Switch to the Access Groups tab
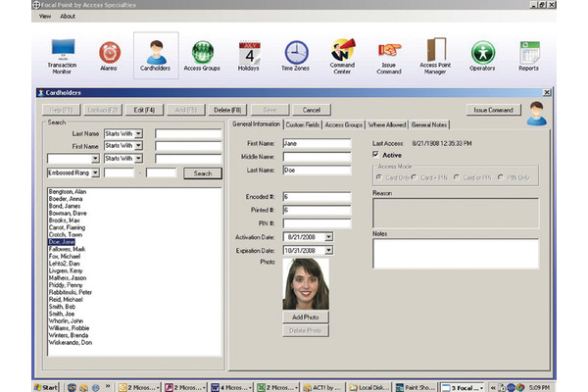 (x=343, y=125)
